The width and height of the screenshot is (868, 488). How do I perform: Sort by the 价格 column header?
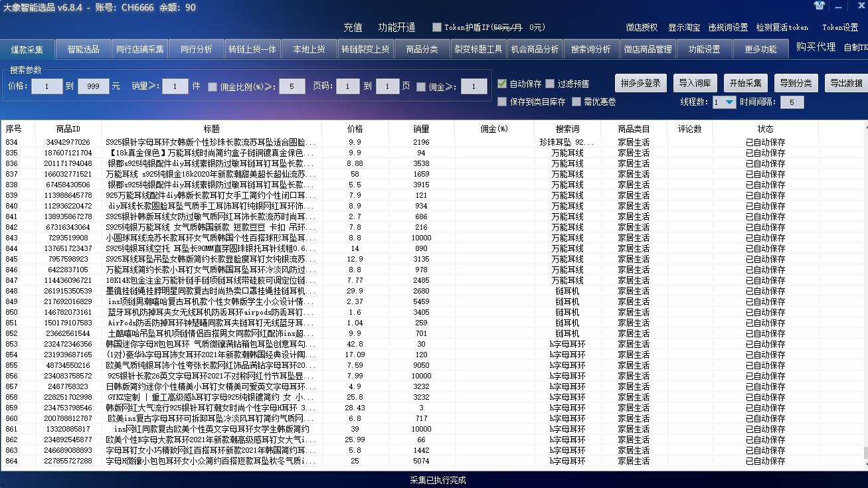click(355, 129)
